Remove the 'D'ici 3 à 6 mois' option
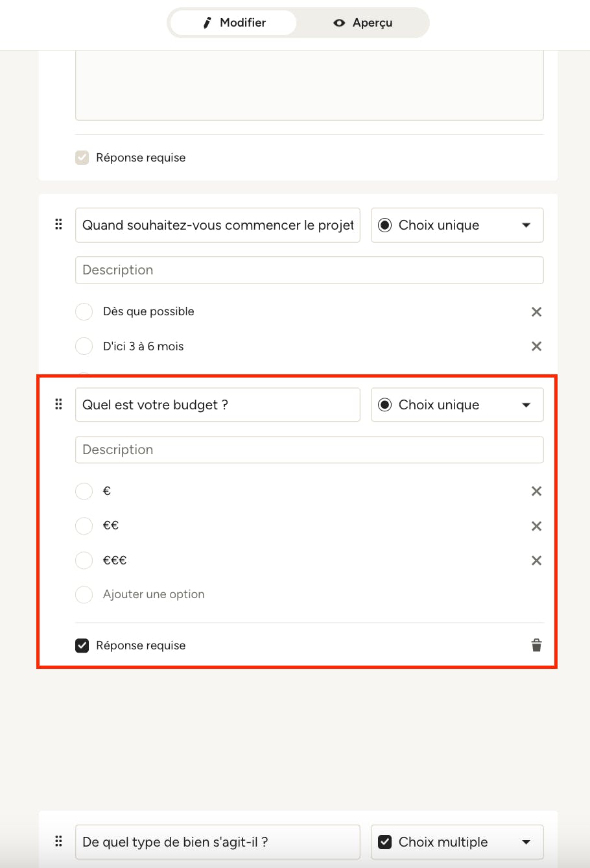The height and width of the screenshot is (868, 590). (x=536, y=346)
